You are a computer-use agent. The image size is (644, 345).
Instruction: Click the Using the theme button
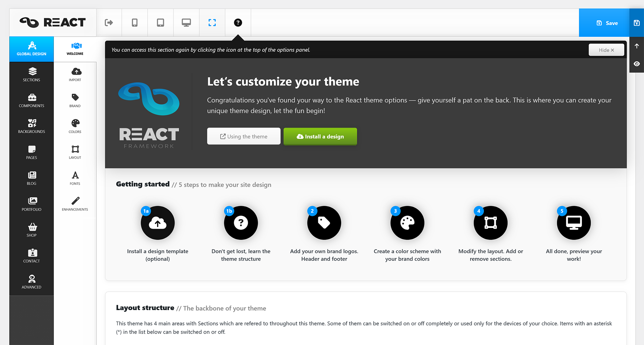click(x=244, y=136)
